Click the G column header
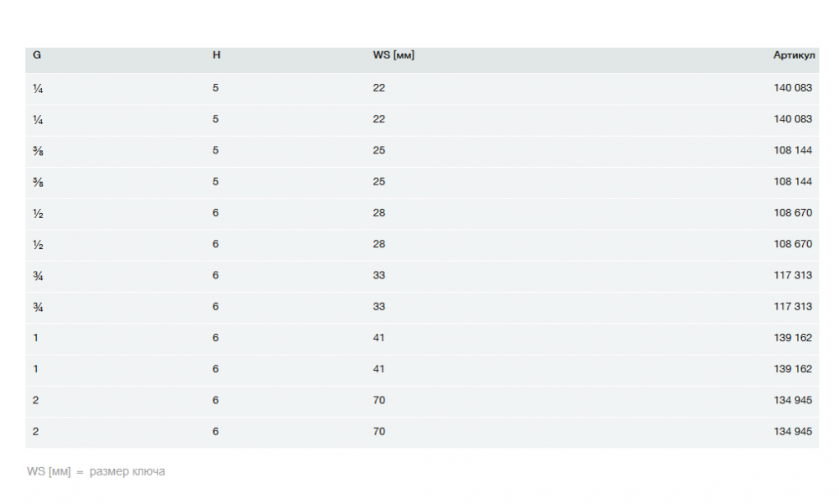The width and height of the screenshot is (839, 504). tap(37, 55)
